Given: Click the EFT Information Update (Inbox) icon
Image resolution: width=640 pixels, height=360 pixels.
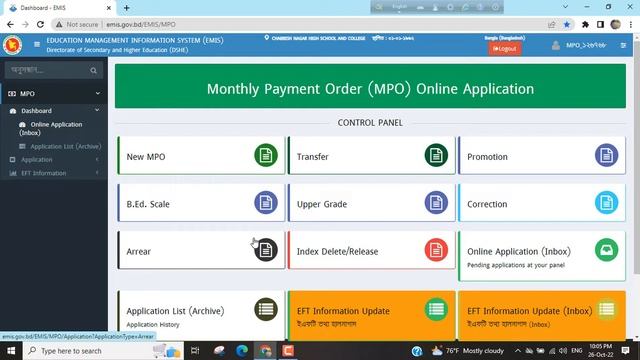Looking at the screenshot, I should click(606, 309).
